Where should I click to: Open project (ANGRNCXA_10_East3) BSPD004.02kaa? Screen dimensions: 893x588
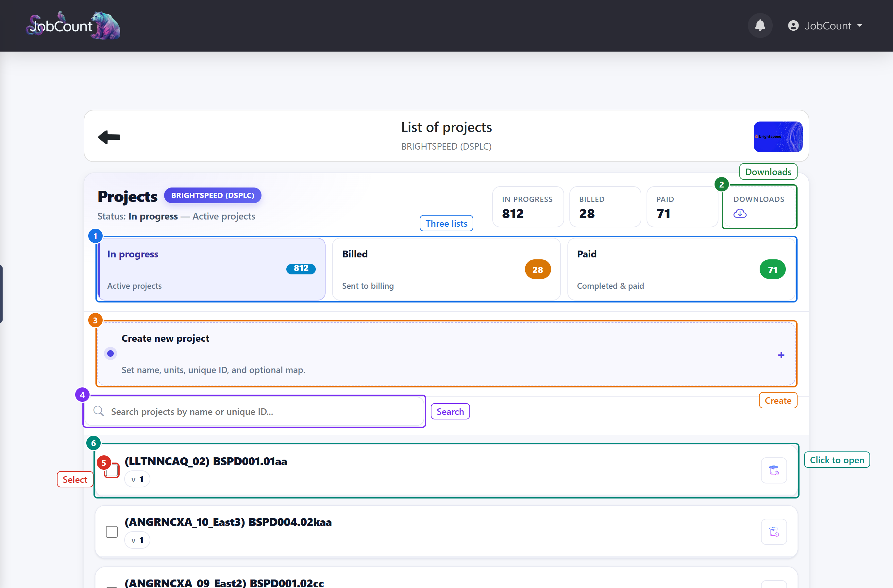[228, 522]
